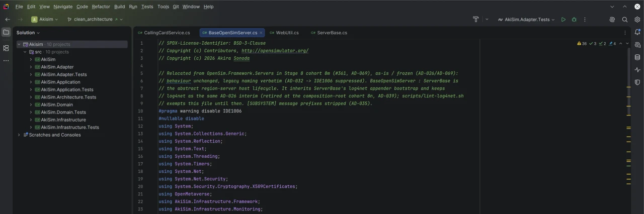Open the Solution view dropdown
Image resolution: width=644 pixels, height=214 pixels.
(x=28, y=33)
